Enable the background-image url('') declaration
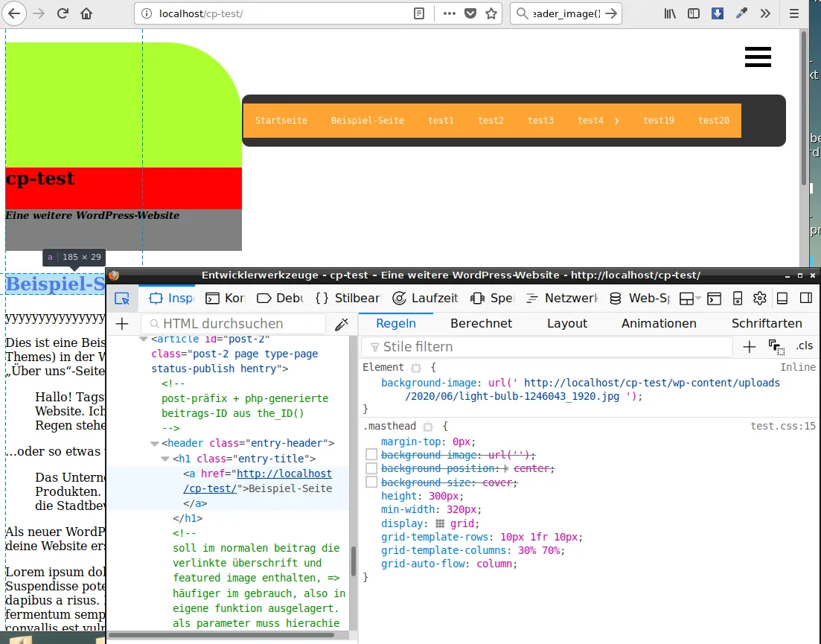Screen dimensions: 821x644 (371, 454)
